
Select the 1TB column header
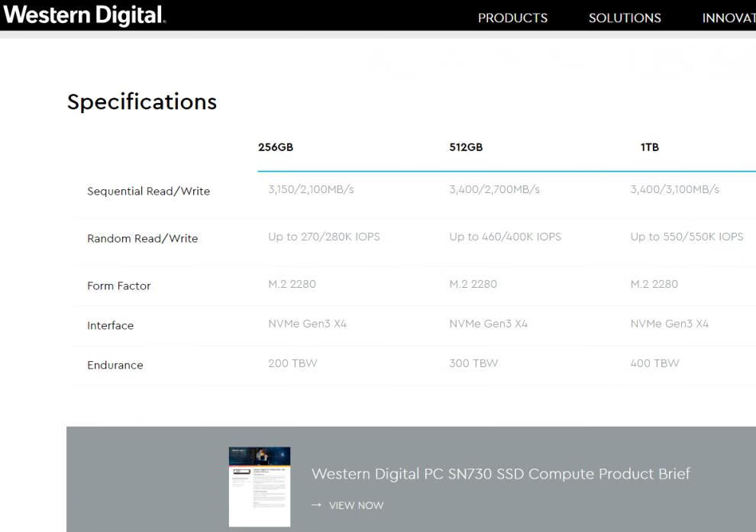[x=649, y=147]
